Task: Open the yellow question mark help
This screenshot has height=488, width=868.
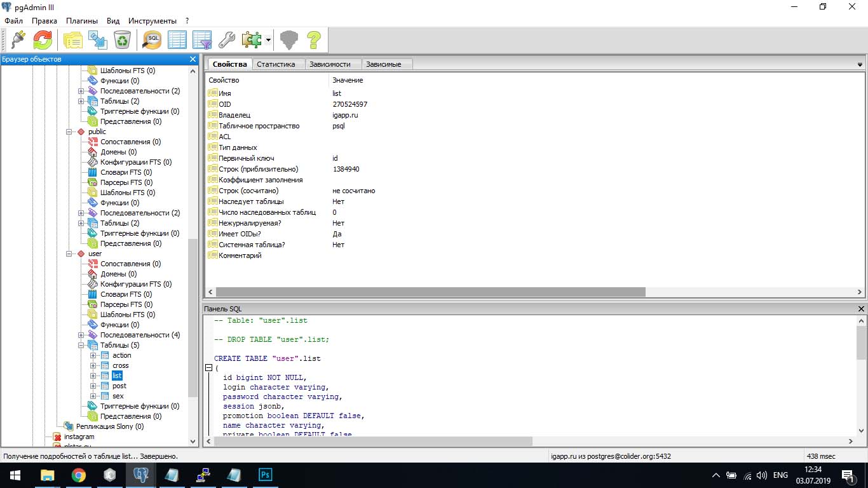Action: click(x=313, y=40)
